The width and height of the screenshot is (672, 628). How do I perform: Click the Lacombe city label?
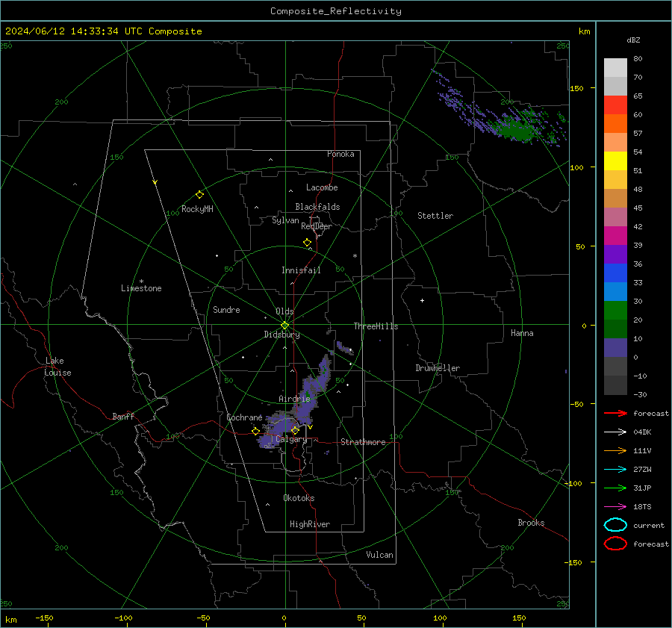[x=322, y=187]
